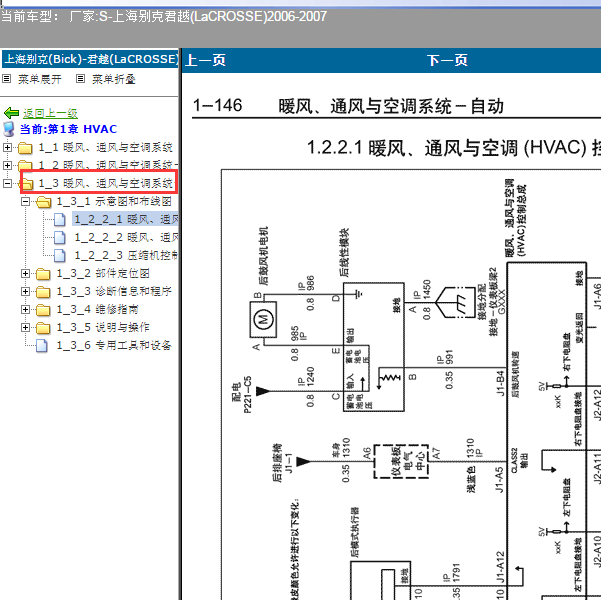
Task: Click the 后排座椅 J1-1 label in diagram
Action: (x=283, y=462)
